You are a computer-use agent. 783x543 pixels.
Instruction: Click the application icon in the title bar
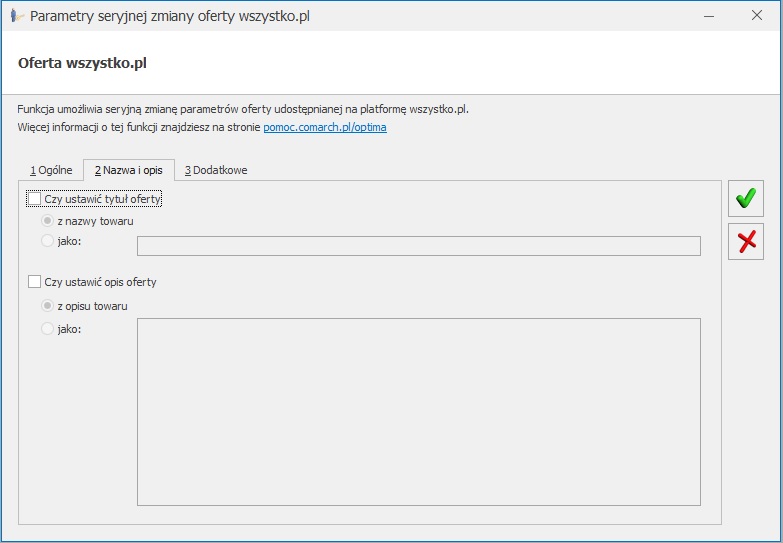(x=17, y=16)
